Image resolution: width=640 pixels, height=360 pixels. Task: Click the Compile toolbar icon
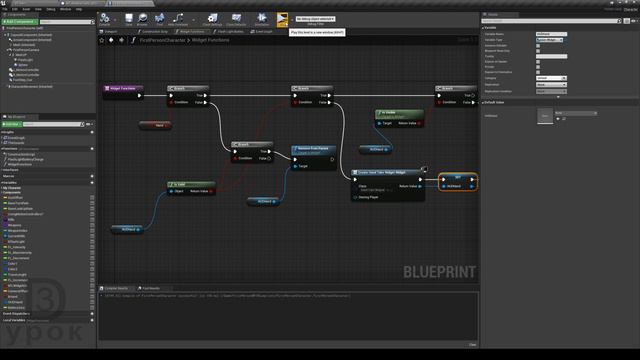(105, 19)
